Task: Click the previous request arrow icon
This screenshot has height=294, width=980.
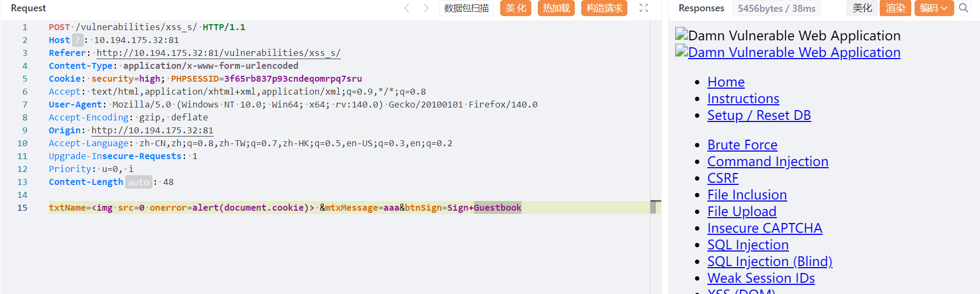Action: pos(407,8)
